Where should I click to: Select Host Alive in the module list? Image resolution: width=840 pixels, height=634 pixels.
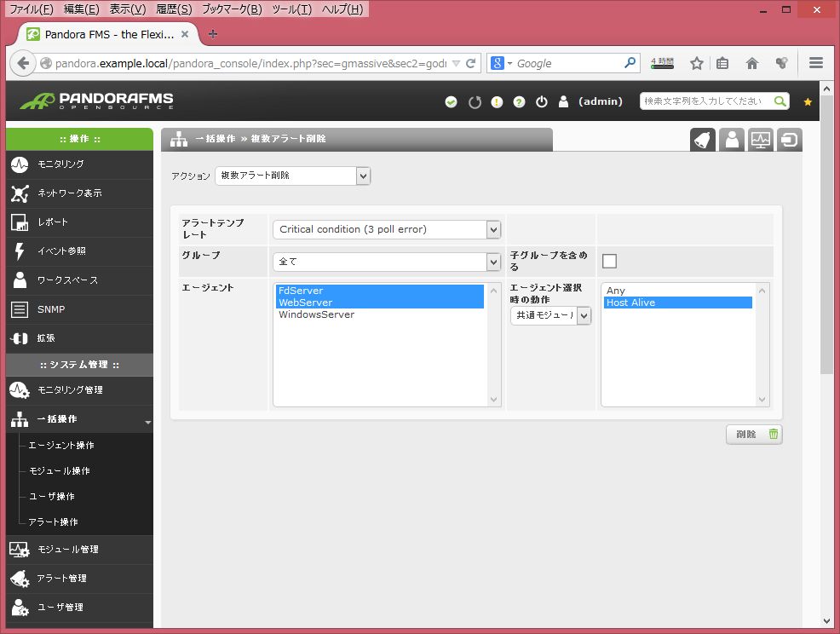677,303
